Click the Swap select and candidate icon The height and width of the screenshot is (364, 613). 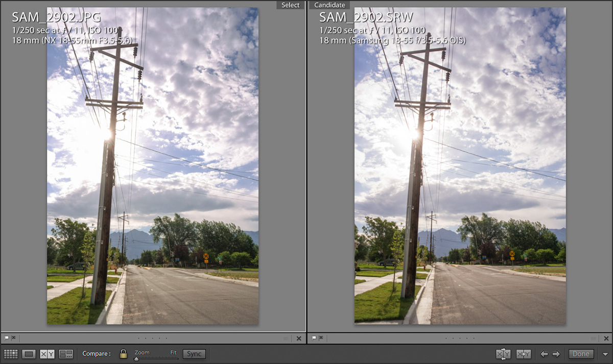pyautogui.click(x=503, y=354)
